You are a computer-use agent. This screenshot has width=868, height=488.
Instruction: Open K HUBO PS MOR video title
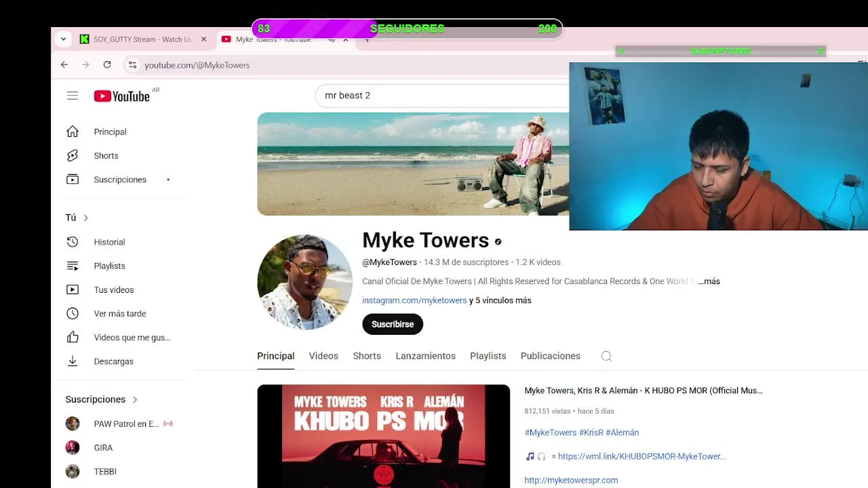pyautogui.click(x=644, y=390)
